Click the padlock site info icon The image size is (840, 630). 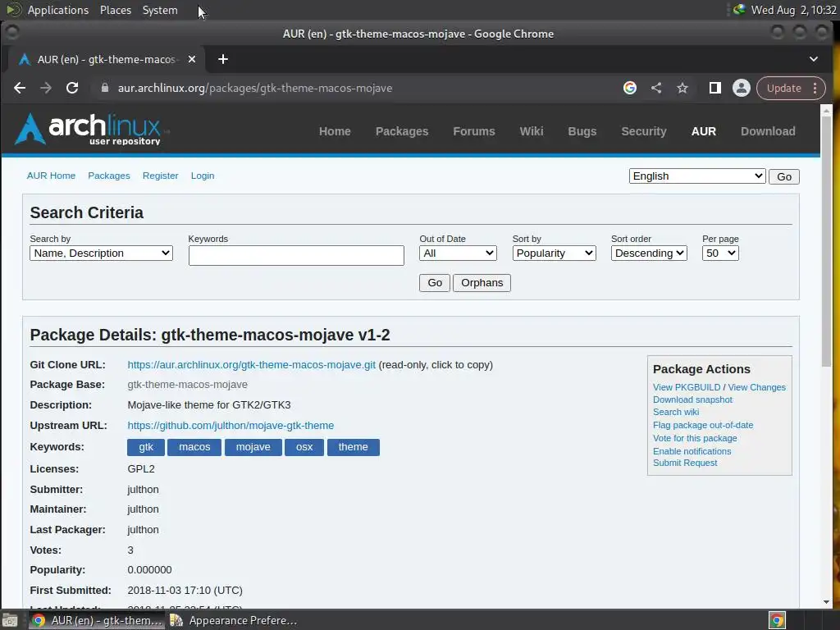[x=105, y=88]
